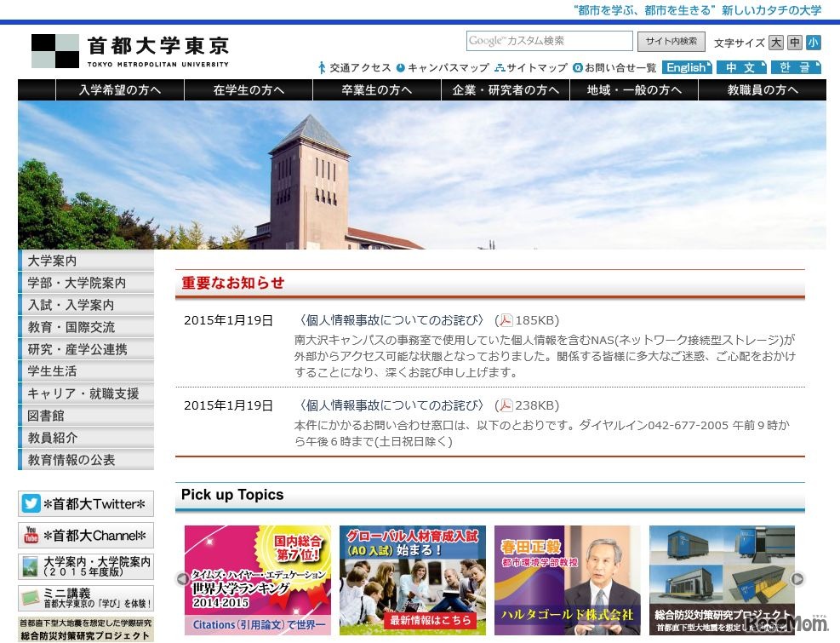Viewport: 840px width, 643px height.
Task: Click the next arrow in Pick up Topics
Action: [x=797, y=579]
